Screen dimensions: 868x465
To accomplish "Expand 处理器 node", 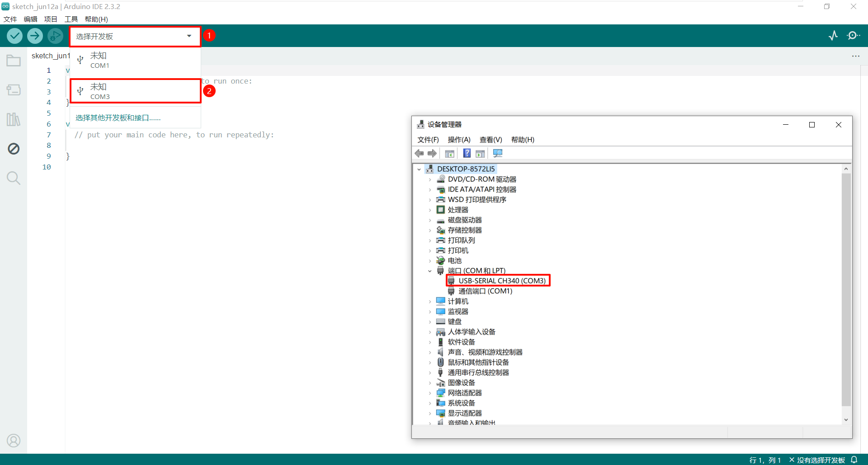I will (x=430, y=210).
